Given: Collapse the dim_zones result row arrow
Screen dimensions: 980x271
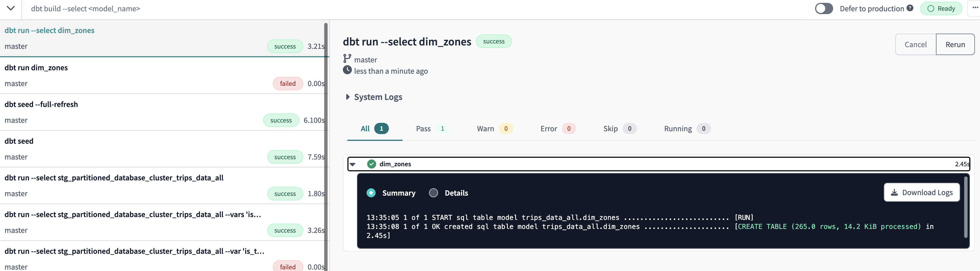Looking at the screenshot, I should [353, 164].
